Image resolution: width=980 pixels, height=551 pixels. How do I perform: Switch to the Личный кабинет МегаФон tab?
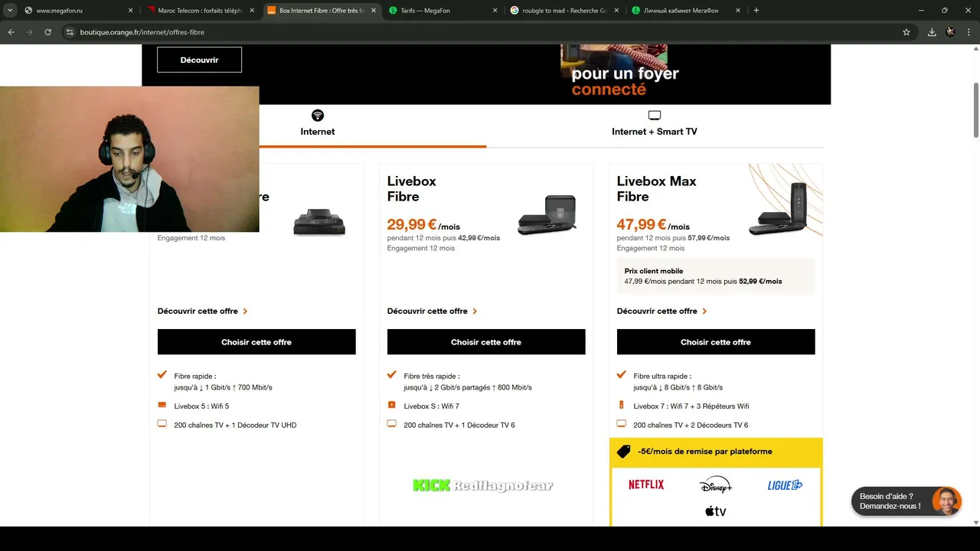[687, 11]
